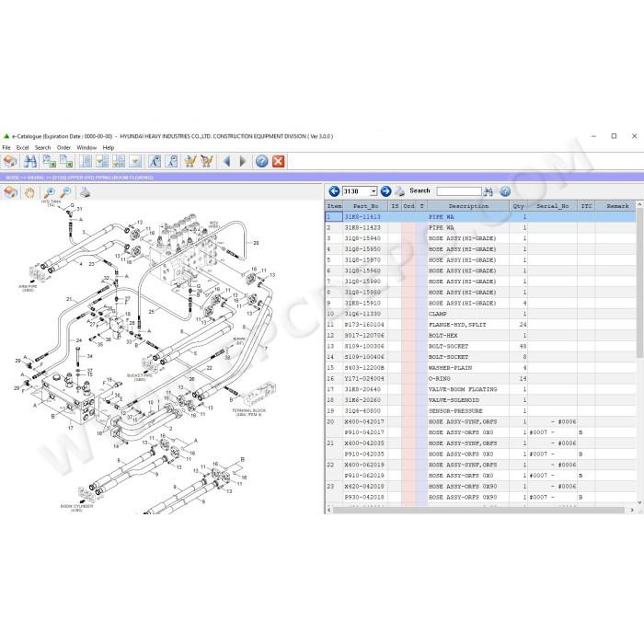Print the parts list with printer icon
This screenshot has height=644, width=644.
(x=399, y=191)
